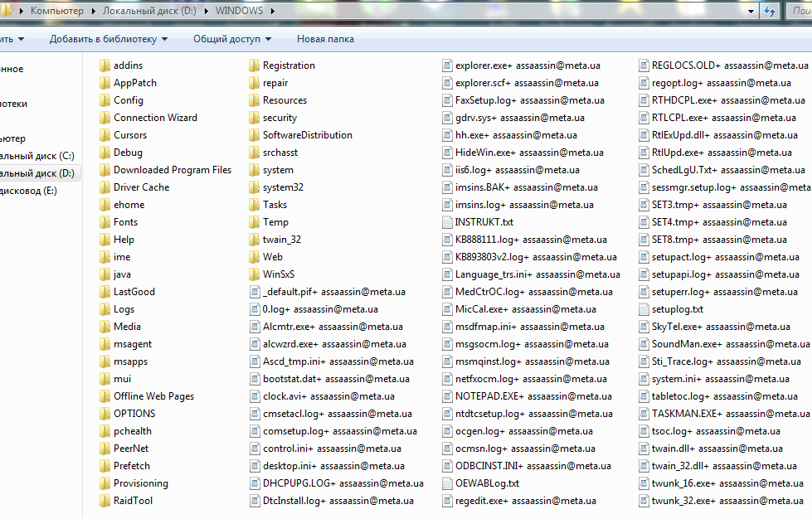Screen dimensions: 812x519
Task: Click the RaidTool folder icon
Action: [x=105, y=502]
